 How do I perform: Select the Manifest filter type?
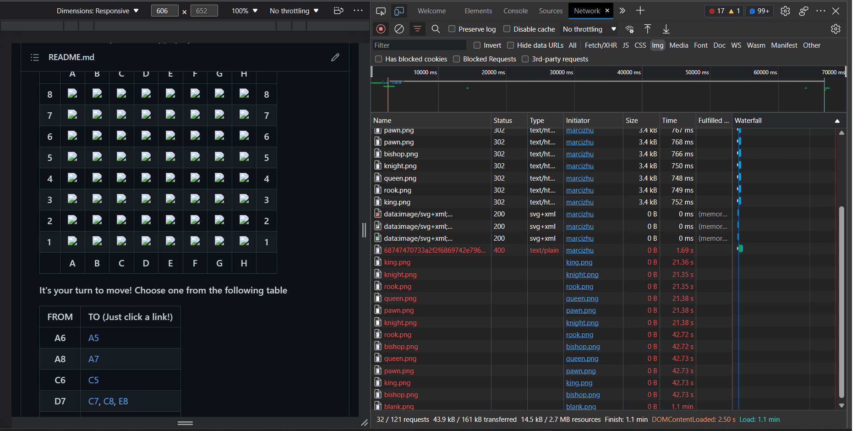click(784, 45)
